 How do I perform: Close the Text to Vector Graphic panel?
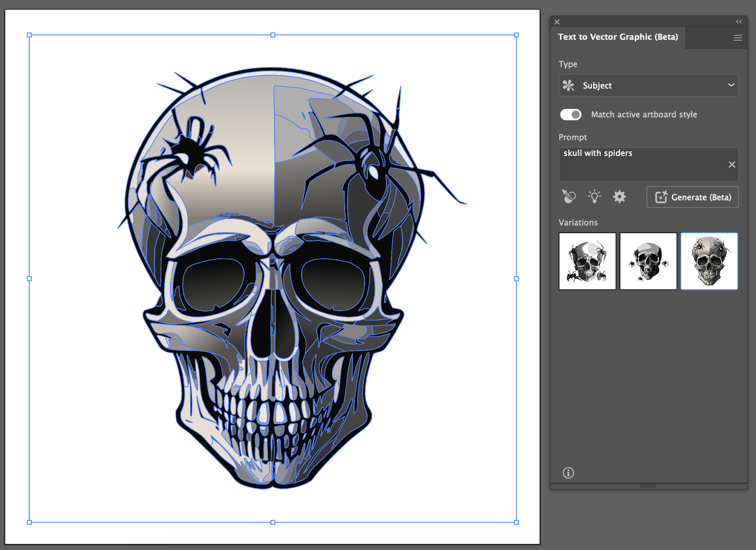coord(557,22)
